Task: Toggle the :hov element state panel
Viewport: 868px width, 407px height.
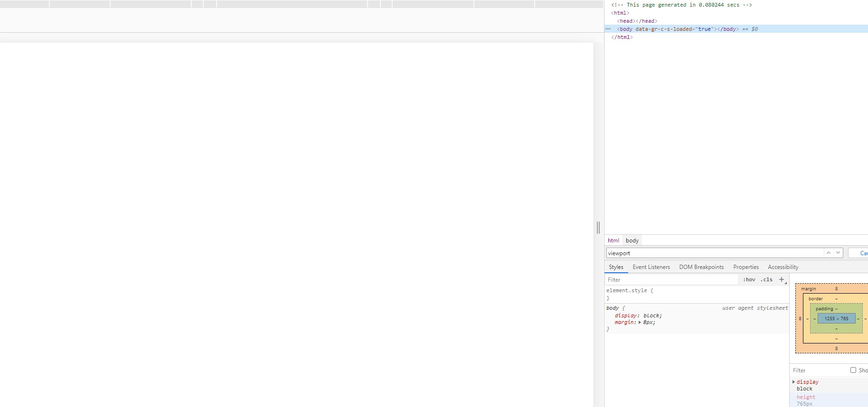Action: (749, 280)
